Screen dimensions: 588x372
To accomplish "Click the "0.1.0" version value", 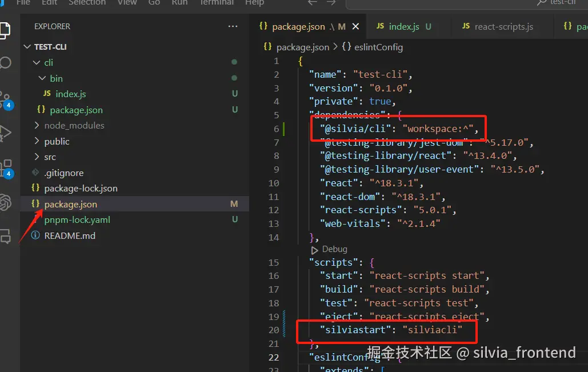I will pyautogui.click(x=389, y=88).
